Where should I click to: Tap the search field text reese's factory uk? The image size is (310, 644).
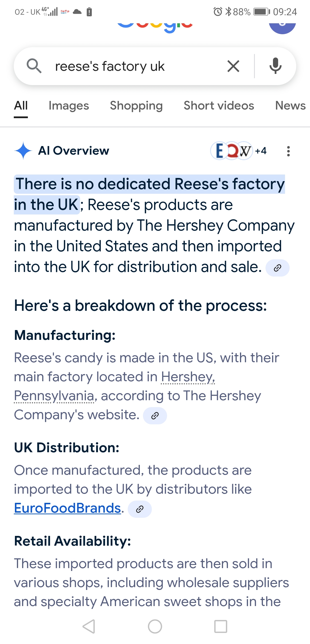point(110,66)
